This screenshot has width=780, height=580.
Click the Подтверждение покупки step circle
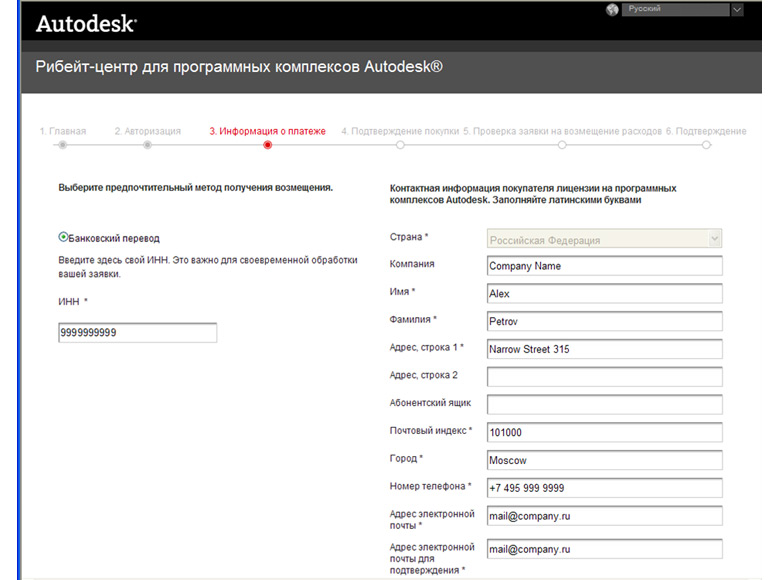[400, 145]
